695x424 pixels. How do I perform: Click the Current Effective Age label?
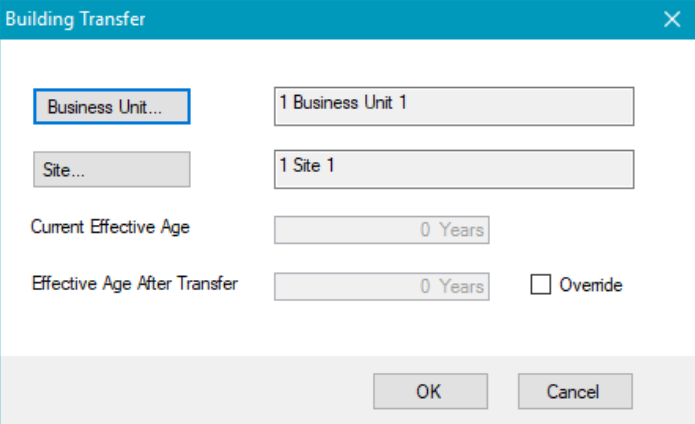point(110,227)
